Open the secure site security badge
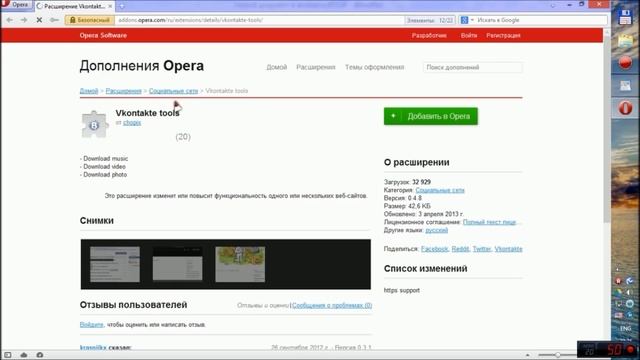The image size is (640, 360). click(90, 20)
